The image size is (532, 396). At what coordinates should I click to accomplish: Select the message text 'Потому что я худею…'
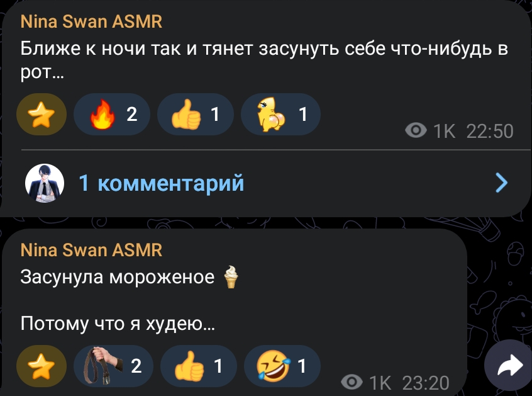pos(118,324)
